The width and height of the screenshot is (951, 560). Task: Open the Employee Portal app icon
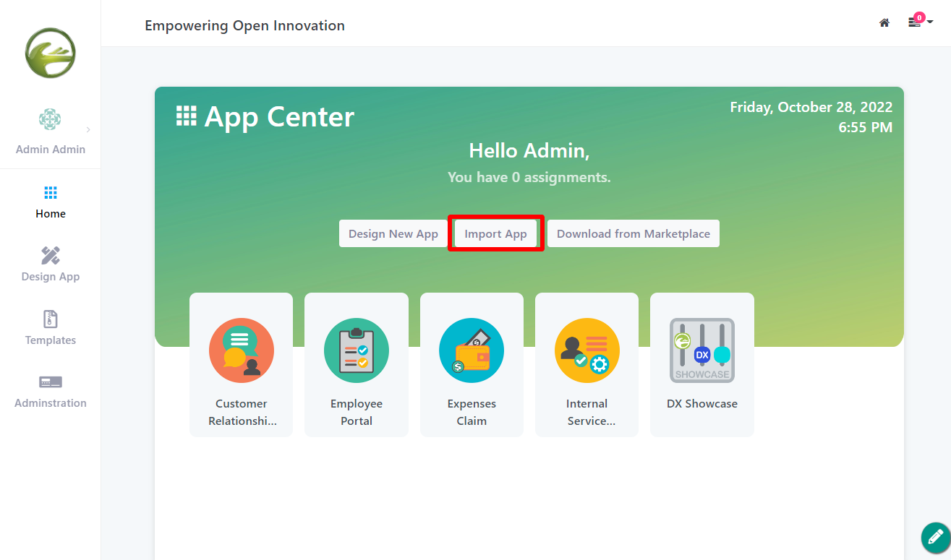point(356,350)
